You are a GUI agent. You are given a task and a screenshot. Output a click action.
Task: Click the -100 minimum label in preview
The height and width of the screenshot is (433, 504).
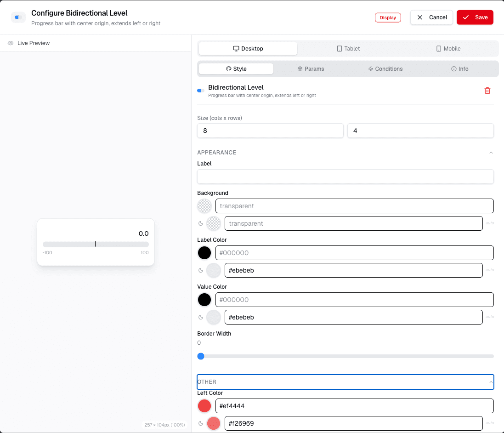[x=47, y=253]
